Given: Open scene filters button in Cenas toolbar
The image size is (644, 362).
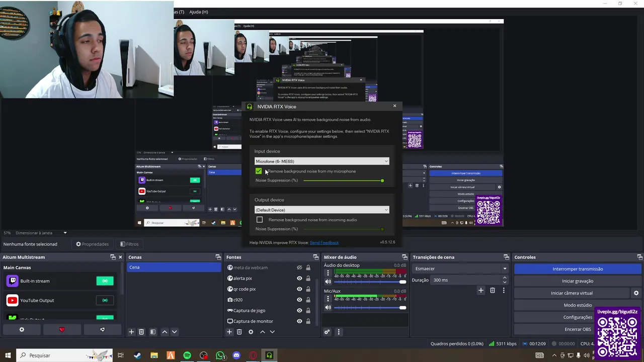Looking at the screenshot, I should click(153, 332).
